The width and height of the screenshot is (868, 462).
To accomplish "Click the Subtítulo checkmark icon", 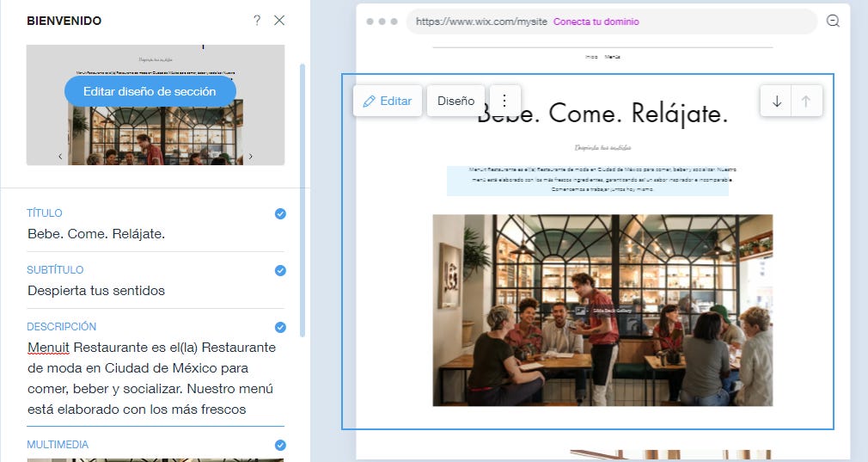I will (x=281, y=271).
